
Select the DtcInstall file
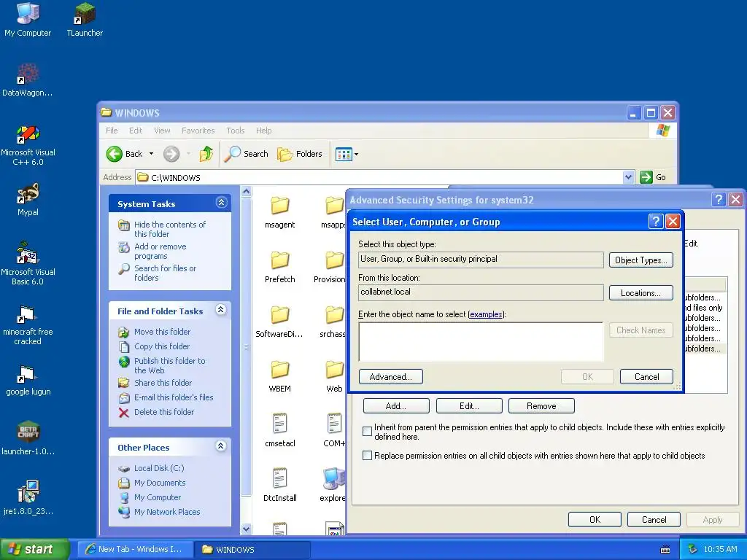click(x=279, y=485)
